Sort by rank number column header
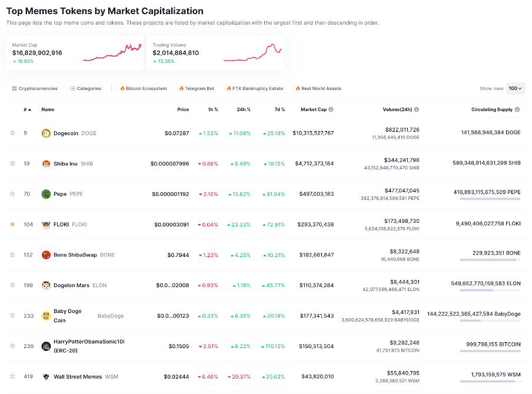Screen dimensions: 532x394 (28, 109)
